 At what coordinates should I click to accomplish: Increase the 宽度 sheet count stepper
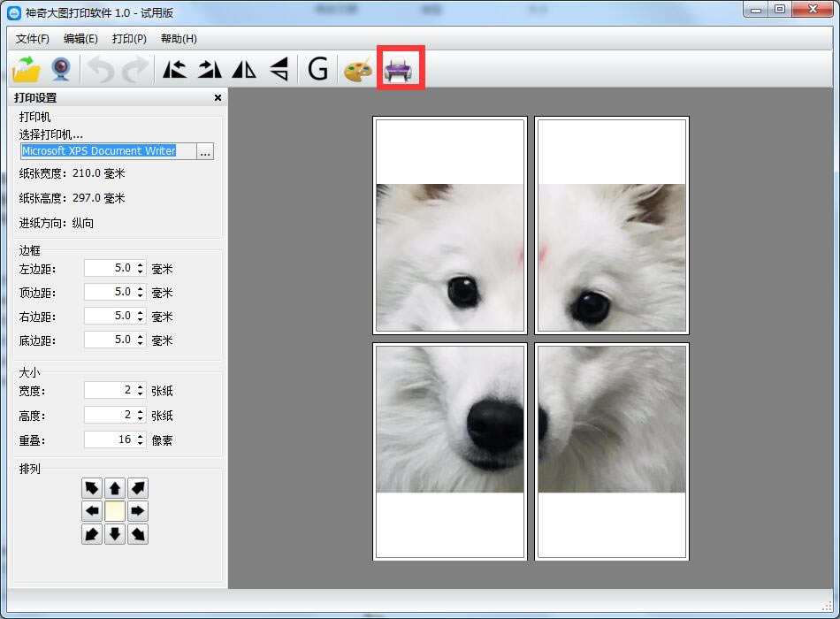[140, 386]
